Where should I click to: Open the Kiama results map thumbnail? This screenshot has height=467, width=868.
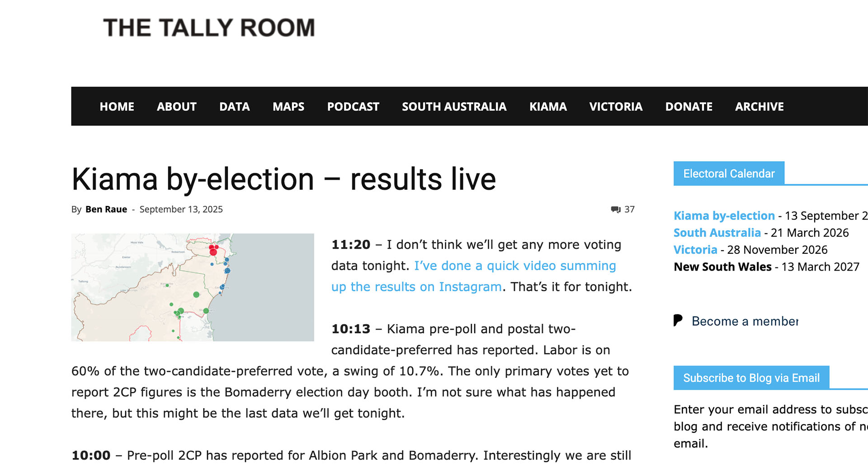(193, 287)
